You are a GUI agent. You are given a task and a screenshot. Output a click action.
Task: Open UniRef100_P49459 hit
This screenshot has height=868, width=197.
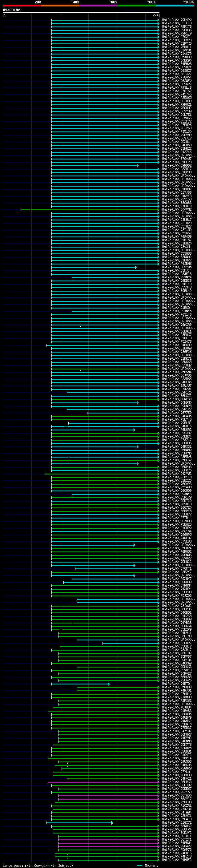[x=177, y=236]
